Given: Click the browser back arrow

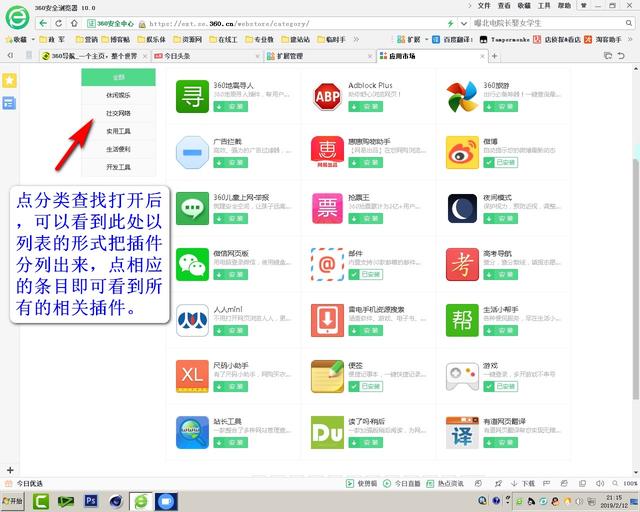Looking at the screenshot, I should coord(43,23).
